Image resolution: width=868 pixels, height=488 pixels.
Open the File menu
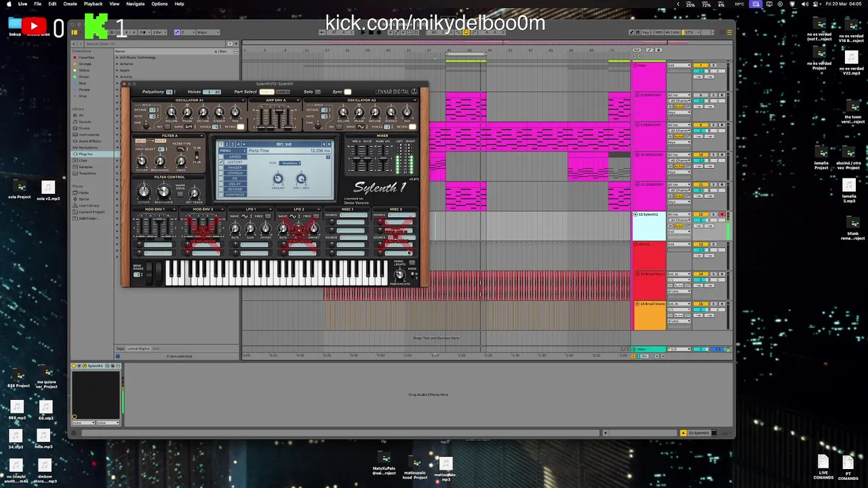coord(38,4)
